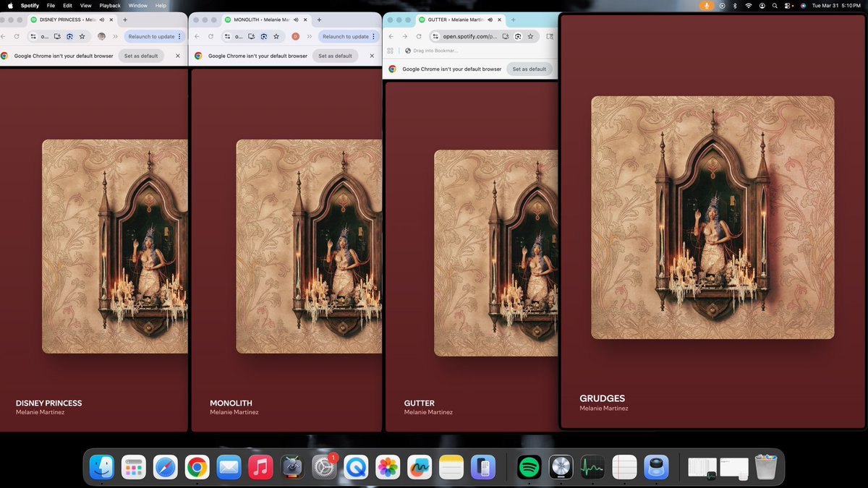Open Control Center in the menu bar
Screen dimensions: 868x488
(x=788, y=5)
